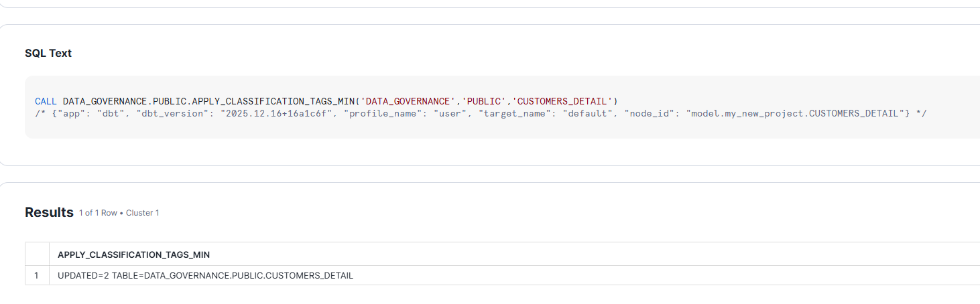Click the 'PUBLIC' string argument
Viewport: 980px width, 304px height.
point(484,101)
